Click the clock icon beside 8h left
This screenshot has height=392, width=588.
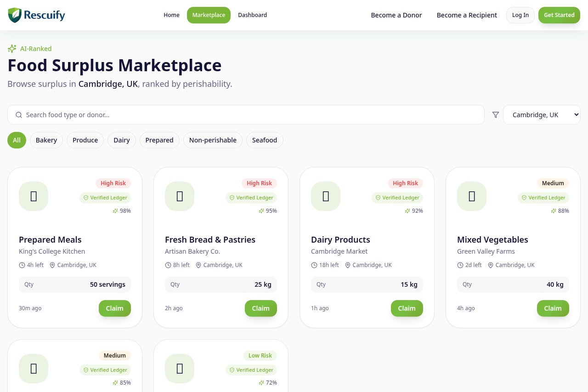[x=168, y=265]
